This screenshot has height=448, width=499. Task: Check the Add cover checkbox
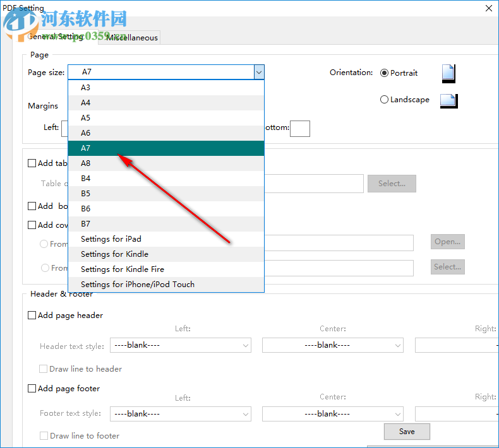tap(32, 225)
